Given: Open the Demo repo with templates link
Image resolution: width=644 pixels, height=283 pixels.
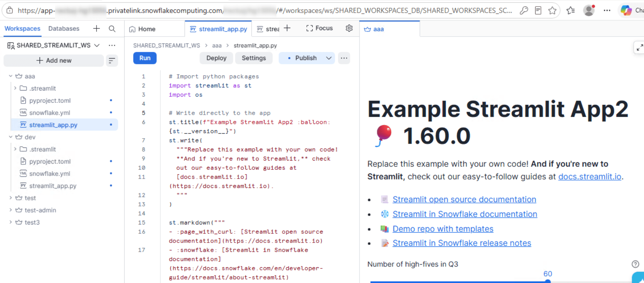Looking at the screenshot, I should [x=443, y=229].
